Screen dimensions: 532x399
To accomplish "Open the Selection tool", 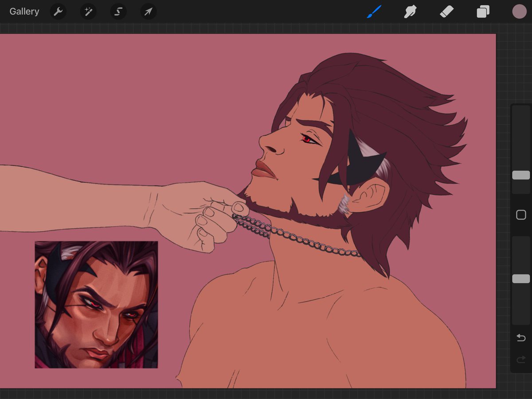I will pyautogui.click(x=118, y=12).
